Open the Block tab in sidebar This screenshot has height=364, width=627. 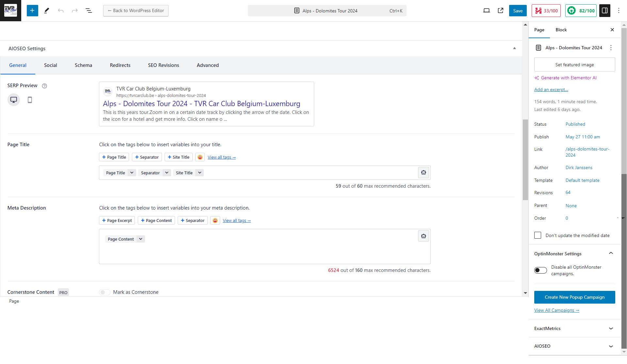click(x=561, y=30)
